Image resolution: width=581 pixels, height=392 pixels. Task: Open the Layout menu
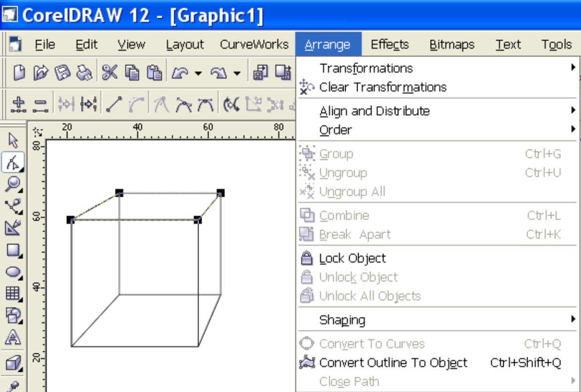coord(185,44)
